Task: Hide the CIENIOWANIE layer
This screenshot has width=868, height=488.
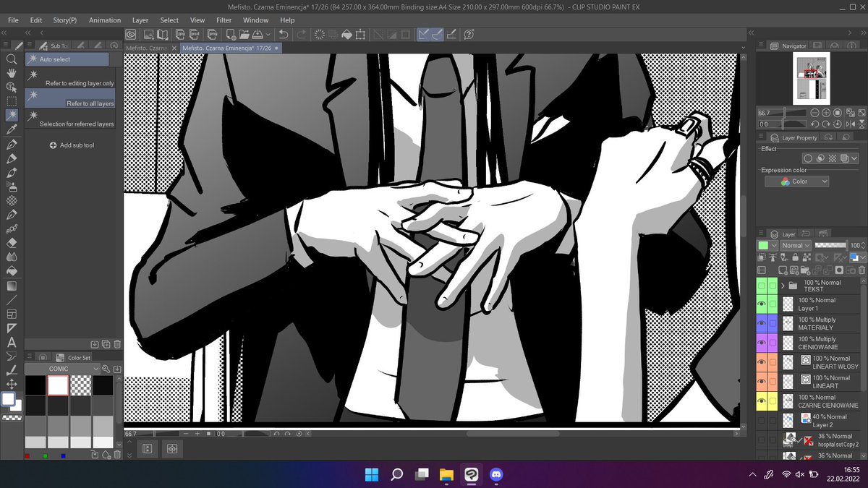Action: point(761,342)
